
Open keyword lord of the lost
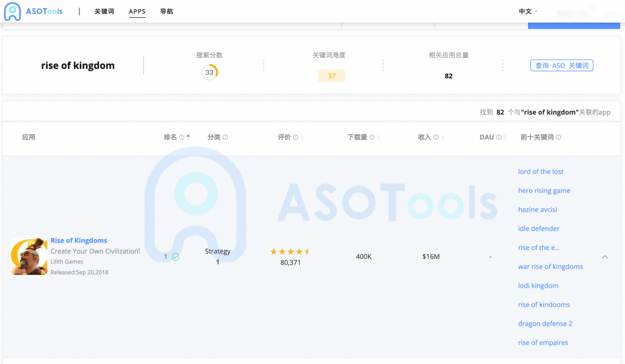(x=541, y=172)
